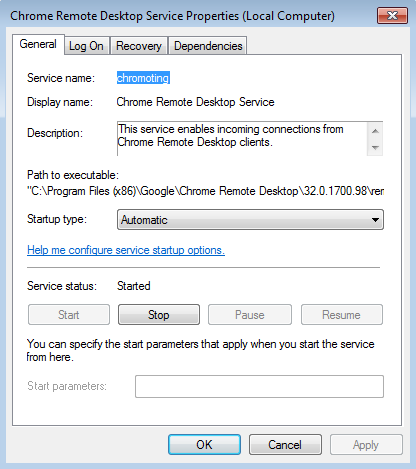Confirm the dialog with OK

[x=204, y=445]
